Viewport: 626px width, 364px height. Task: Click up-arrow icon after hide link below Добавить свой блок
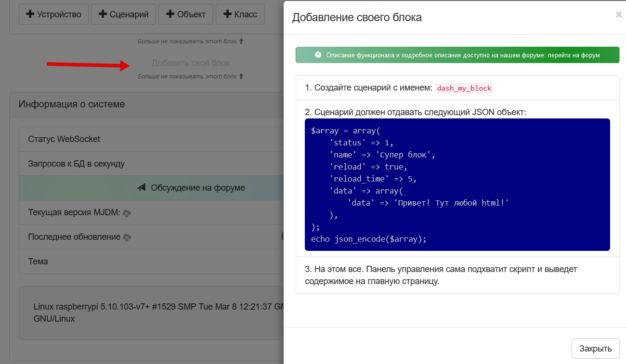(241, 76)
